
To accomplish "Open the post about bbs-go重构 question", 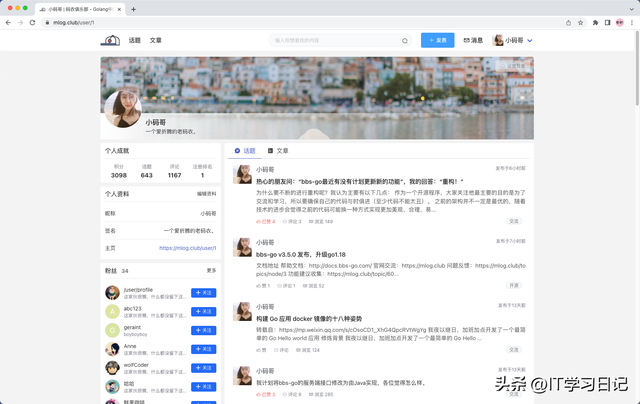I will pos(360,181).
